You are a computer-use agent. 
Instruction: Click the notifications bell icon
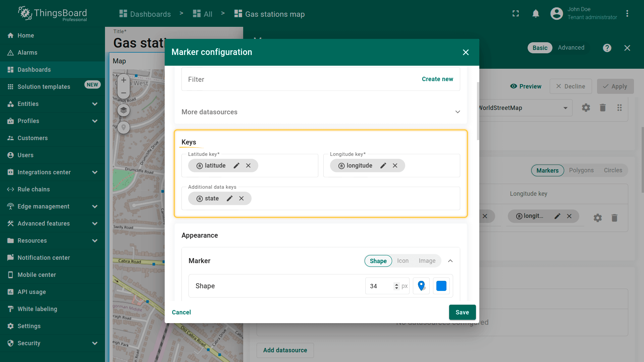536,14
